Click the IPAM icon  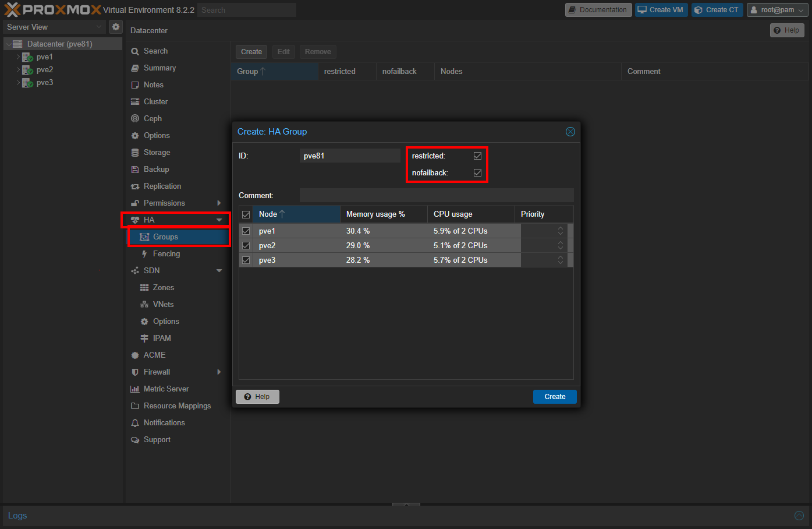pos(144,338)
